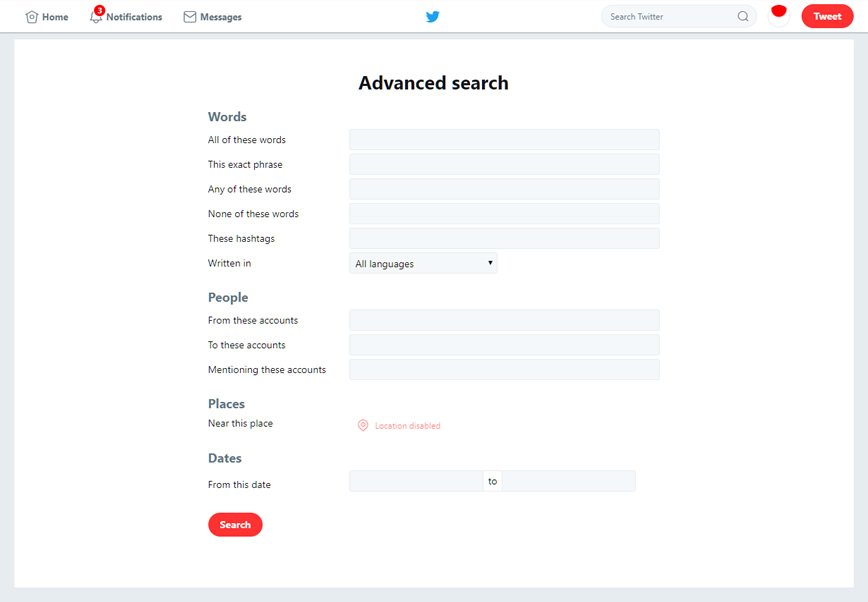
Task: Click the To these accounts field
Action: point(504,345)
